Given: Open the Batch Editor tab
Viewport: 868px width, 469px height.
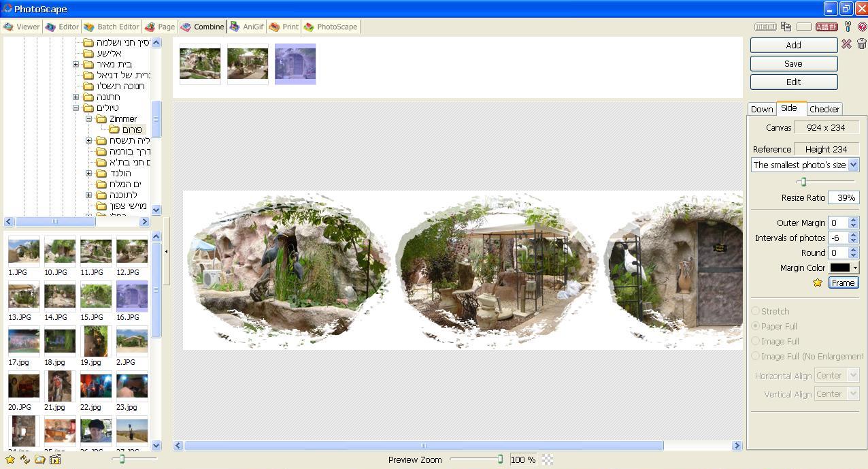Looking at the screenshot, I should [111, 27].
